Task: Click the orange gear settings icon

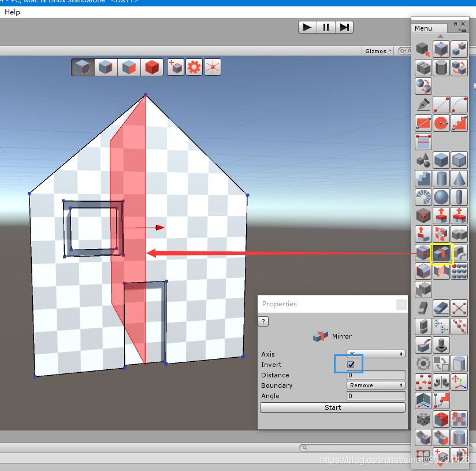Action: point(194,68)
